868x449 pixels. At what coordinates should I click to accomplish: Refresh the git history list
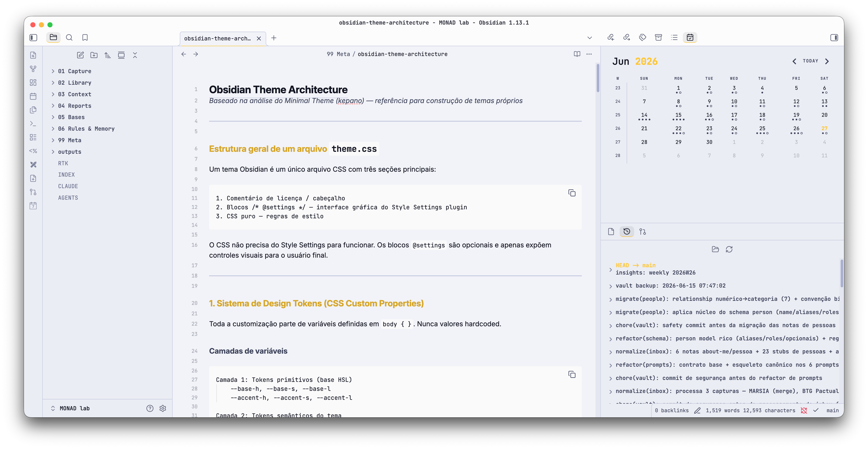pyautogui.click(x=729, y=249)
